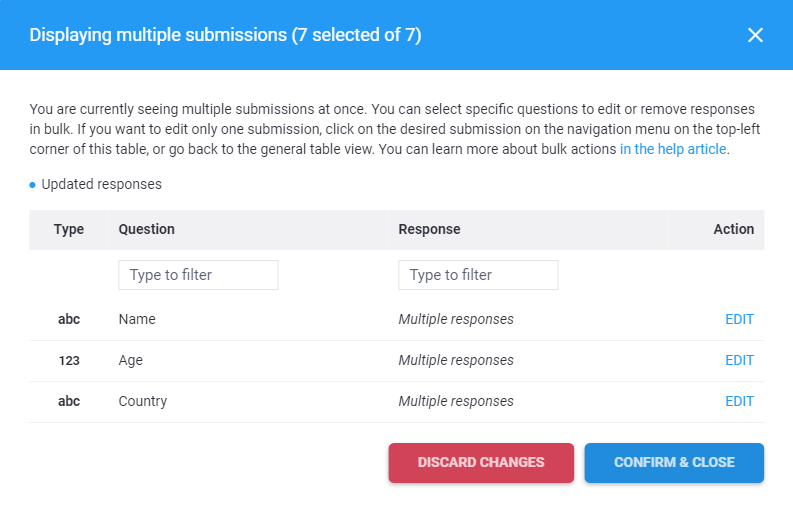Image resolution: width=793 pixels, height=516 pixels.
Task: Select the Name question row label
Action: click(137, 320)
